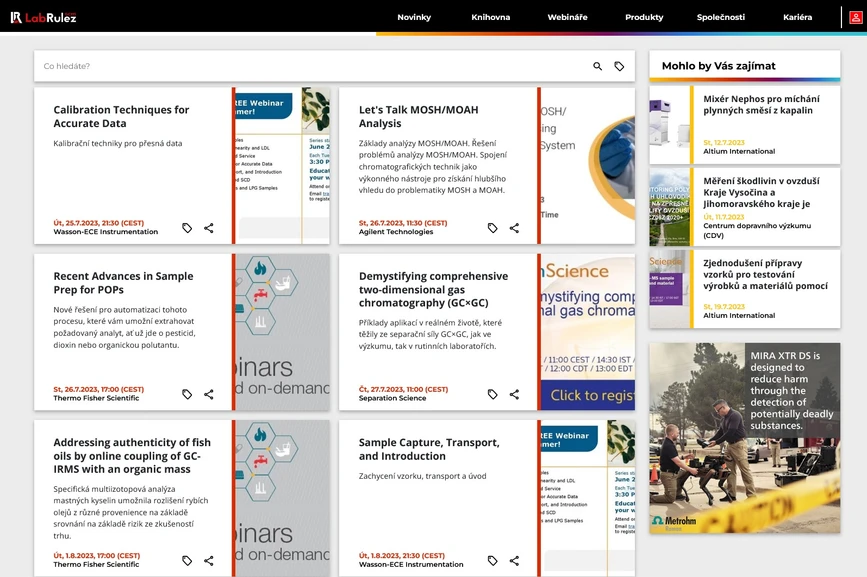Open the Knihovna menu
This screenshot has width=867, height=577.
pos(490,17)
